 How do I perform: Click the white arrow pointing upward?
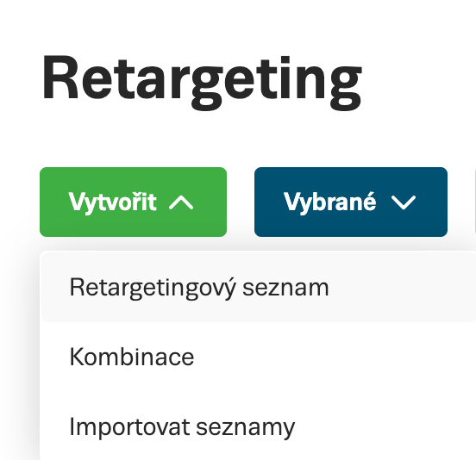pyautogui.click(x=181, y=202)
